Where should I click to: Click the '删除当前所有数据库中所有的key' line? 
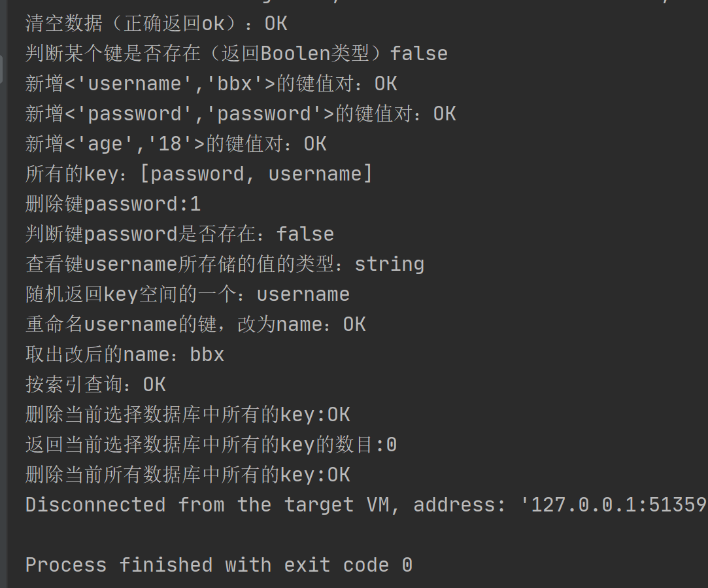187,475
